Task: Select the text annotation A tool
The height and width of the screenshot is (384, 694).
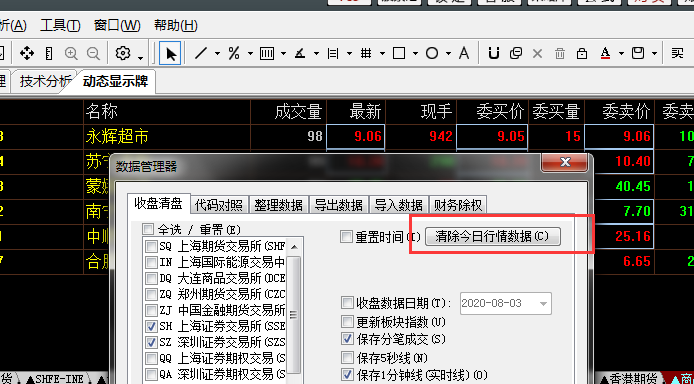Action: (x=463, y=54)
